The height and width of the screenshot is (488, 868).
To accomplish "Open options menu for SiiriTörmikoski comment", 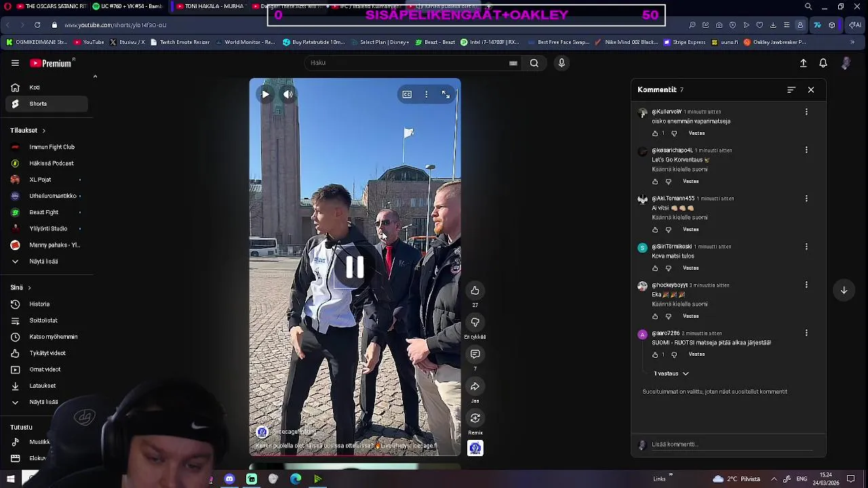I will (806, 247).
